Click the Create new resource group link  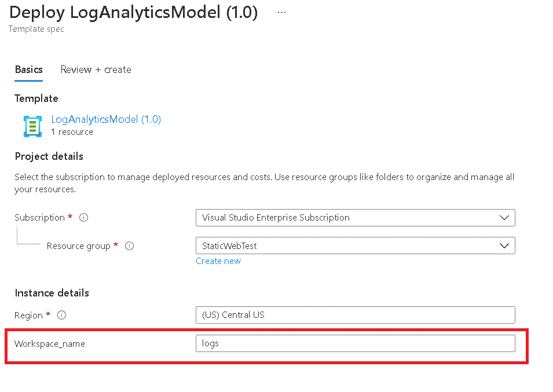coord(218,261)
